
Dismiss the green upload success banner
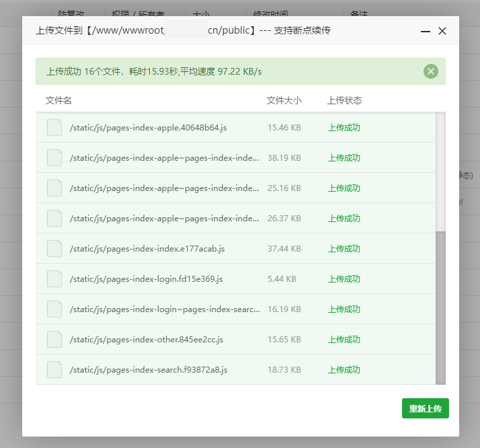[x=431, y=71]
